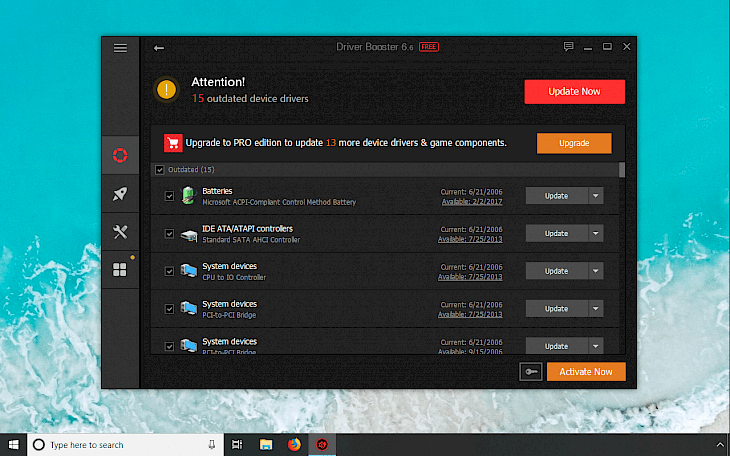Go back with the left arrow icon
The image size is (730, 456).
point(159,48)
